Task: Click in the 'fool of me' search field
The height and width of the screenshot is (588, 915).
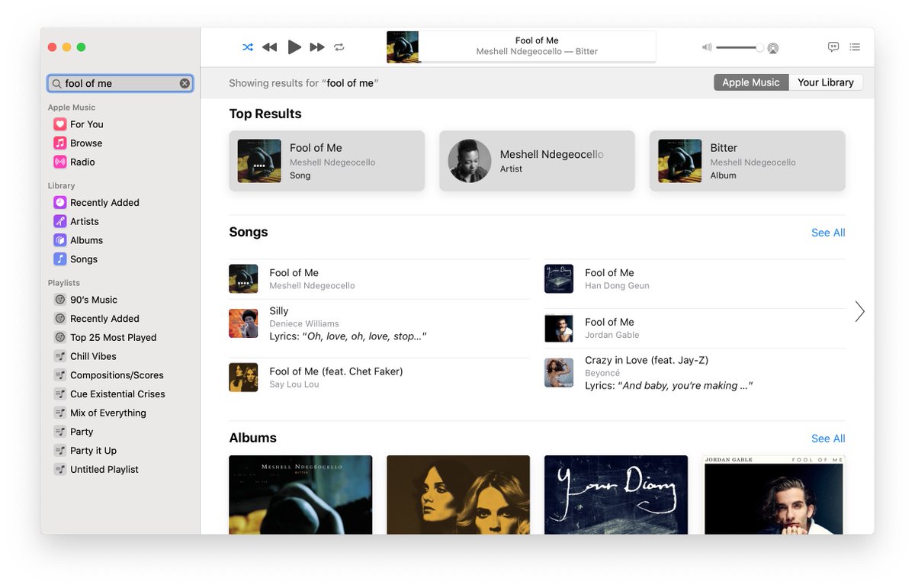Action: [120, 84]
